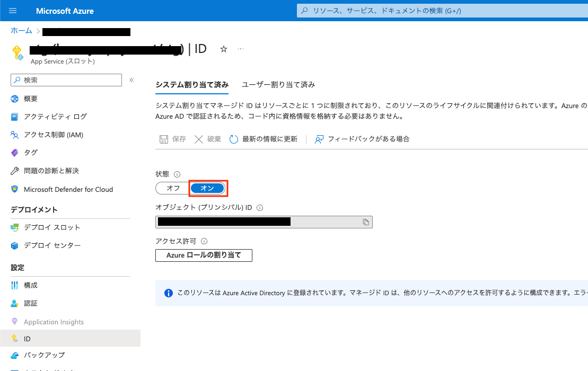Select ID in the sidebar
588x371 pixels.
70,338
